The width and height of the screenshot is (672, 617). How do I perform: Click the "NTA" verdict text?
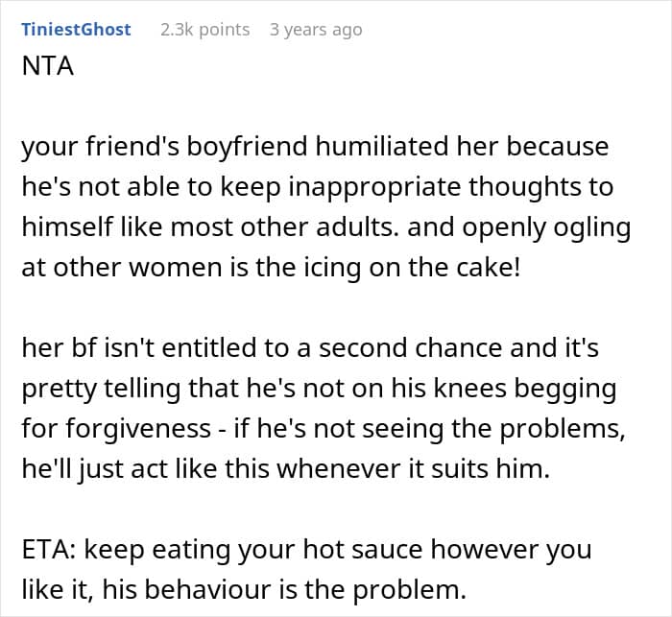[x=48, y=66]
